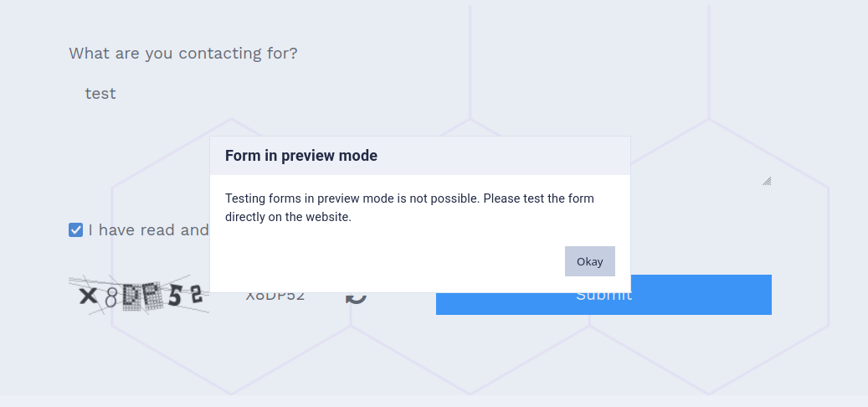Screen dimensions: 868x407
Task: Click the 'Testing forms in preview mode' message text
Action: [x=409, y=208]
